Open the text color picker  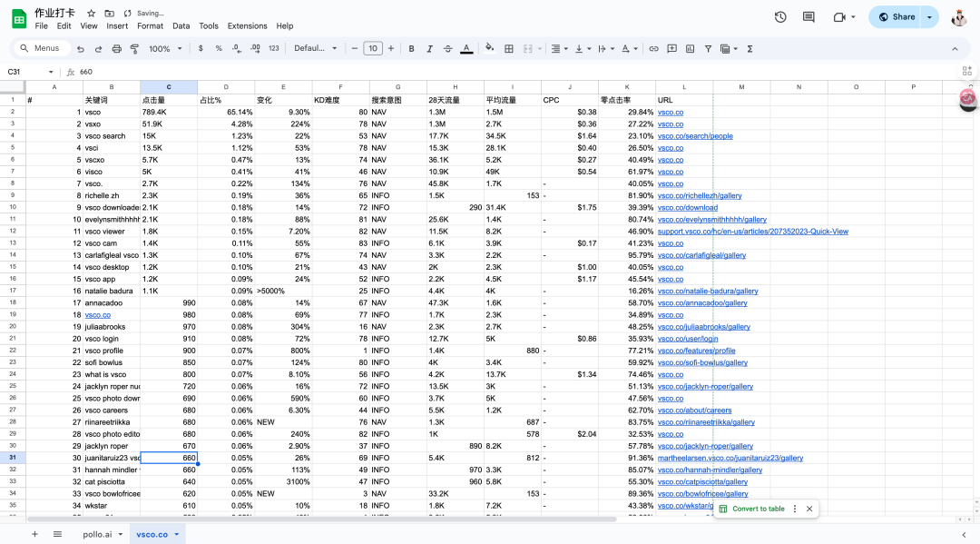click(466, 49)
